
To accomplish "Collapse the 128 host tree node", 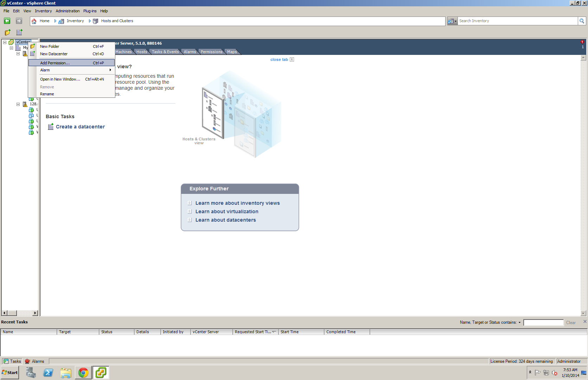I will click(x=18, y=104).
